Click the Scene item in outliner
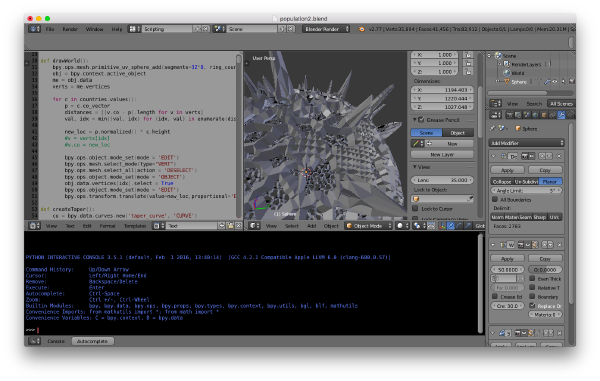The width and height of the screenshot is (600, 381). point(509,56)
